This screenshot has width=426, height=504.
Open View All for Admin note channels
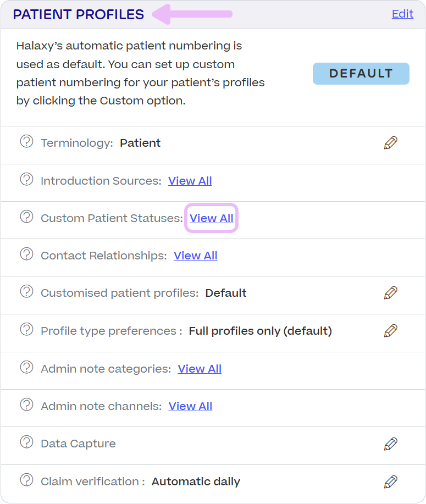pos(190,406)
